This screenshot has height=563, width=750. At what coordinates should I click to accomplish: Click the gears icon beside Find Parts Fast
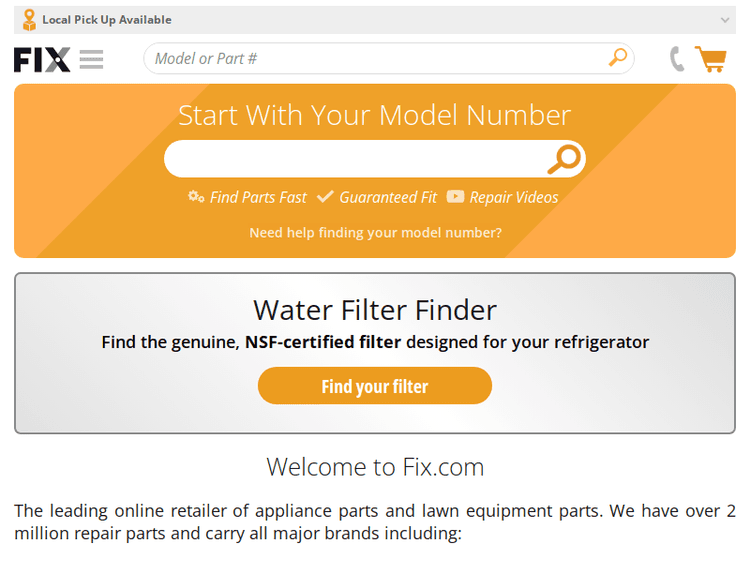tap(196, 197)
